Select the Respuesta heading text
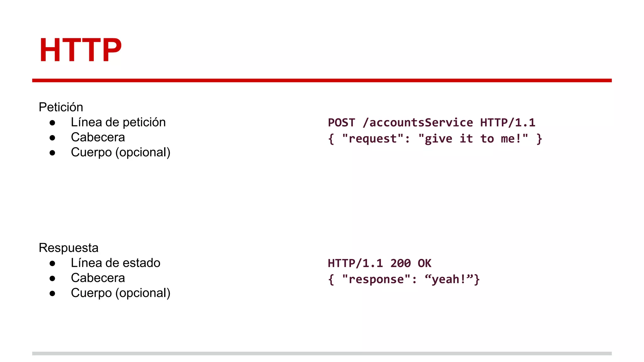644x362 pixels. click(x=69, y=248)
